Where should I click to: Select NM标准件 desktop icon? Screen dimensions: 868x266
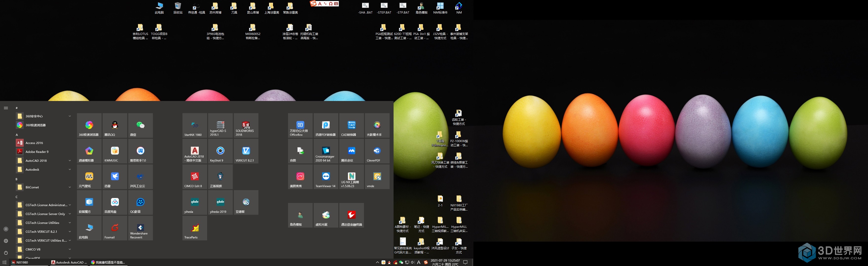tap(440, 8)
